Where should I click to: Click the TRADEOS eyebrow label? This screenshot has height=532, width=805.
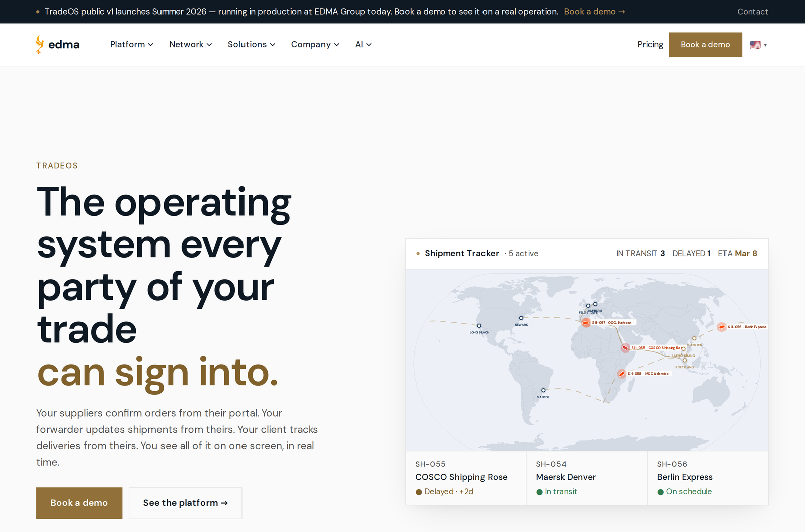57,166
